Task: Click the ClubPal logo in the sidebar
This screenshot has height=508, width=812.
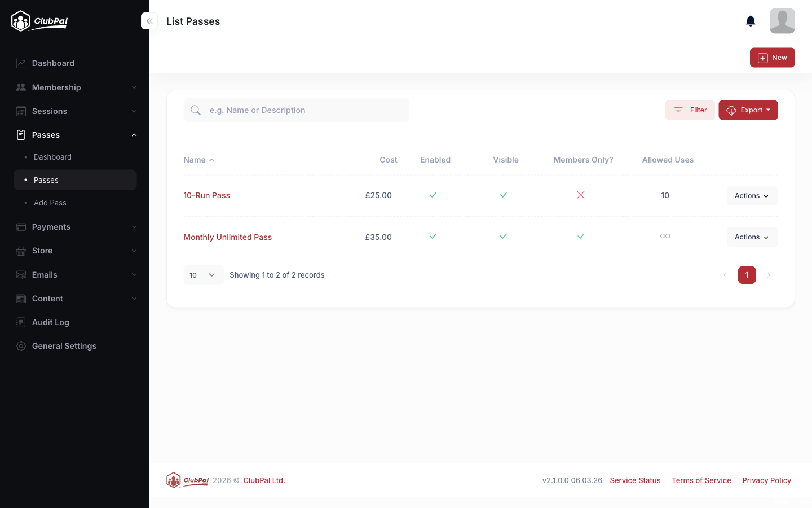Action: pos(39,21)
